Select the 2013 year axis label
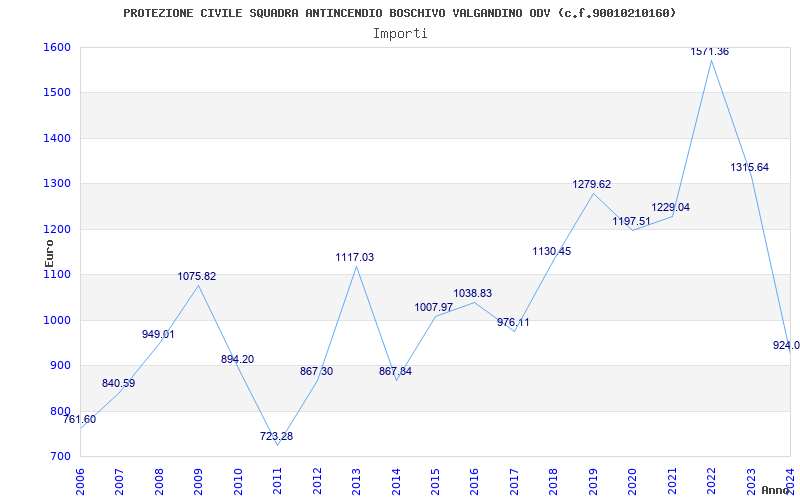 (356, 479)
